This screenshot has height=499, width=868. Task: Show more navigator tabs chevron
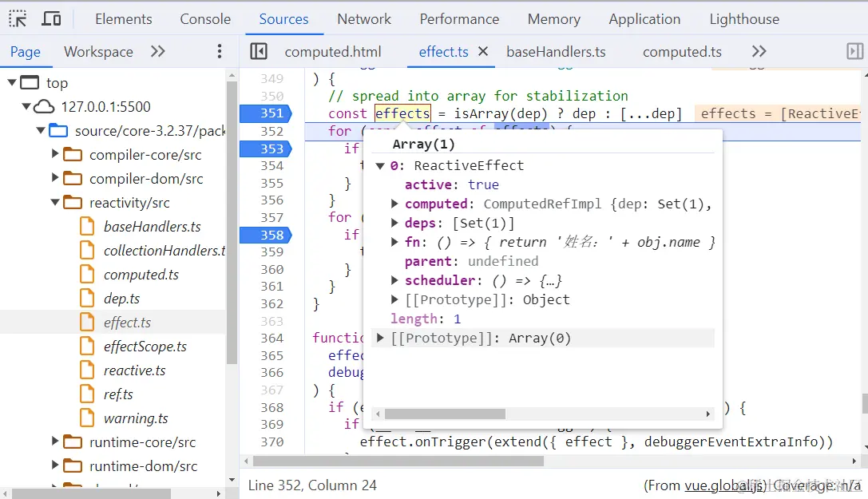pyautogui.click(x=158, y=51)
